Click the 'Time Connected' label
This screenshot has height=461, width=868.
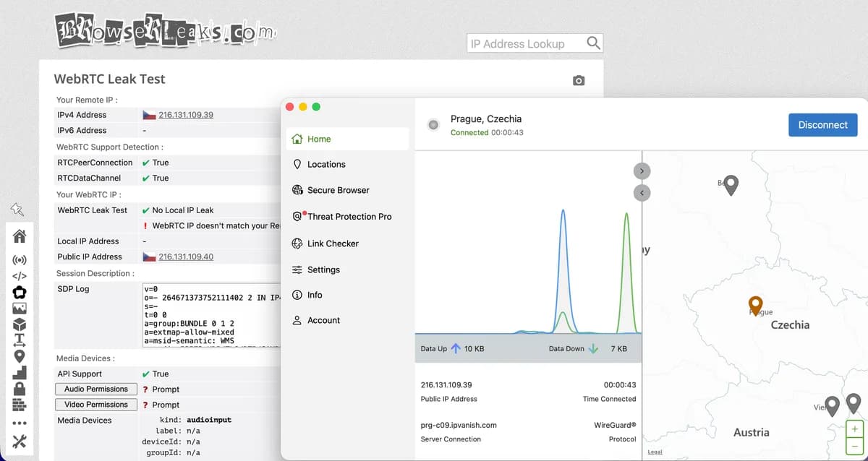pyautogui.click(x=610, y=399)
